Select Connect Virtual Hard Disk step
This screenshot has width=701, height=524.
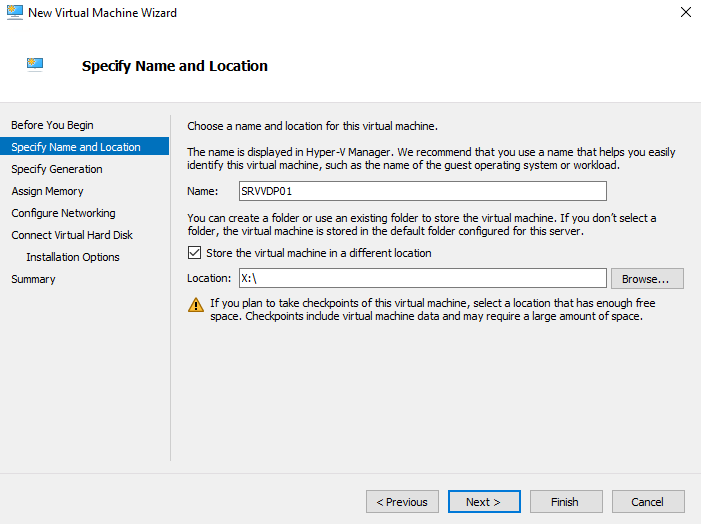point(72,235)
